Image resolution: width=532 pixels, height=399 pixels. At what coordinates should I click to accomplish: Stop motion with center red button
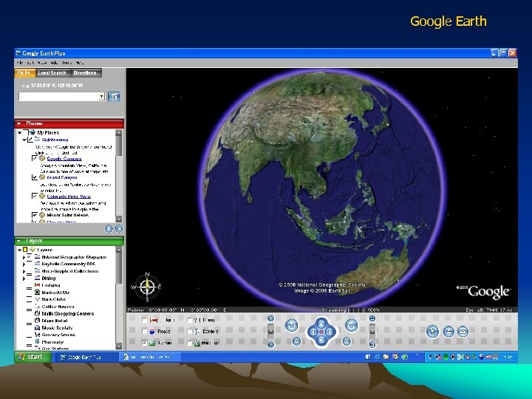[x=321, y=332]
